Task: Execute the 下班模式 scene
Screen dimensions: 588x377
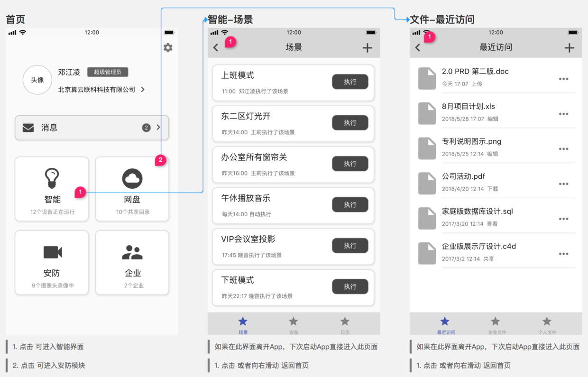Action: pos(350,286)
